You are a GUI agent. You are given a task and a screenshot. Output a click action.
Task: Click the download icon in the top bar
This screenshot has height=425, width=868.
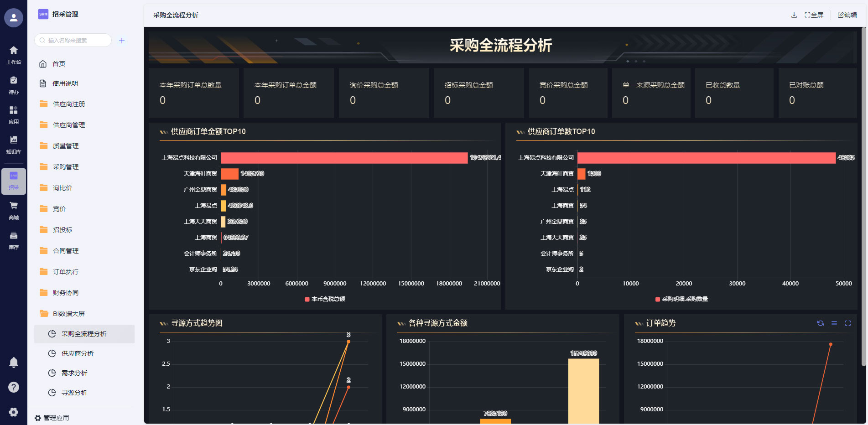pos(794,15)
